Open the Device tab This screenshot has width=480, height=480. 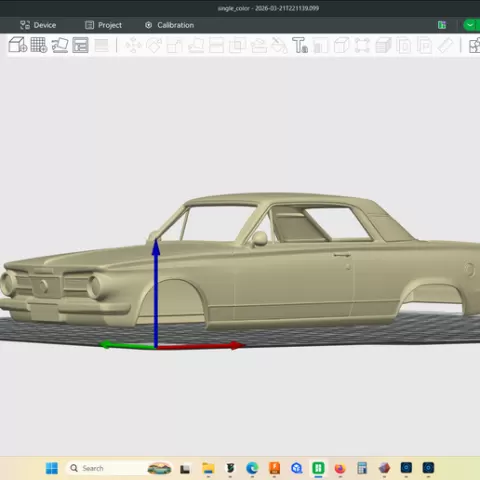(38, 25)
